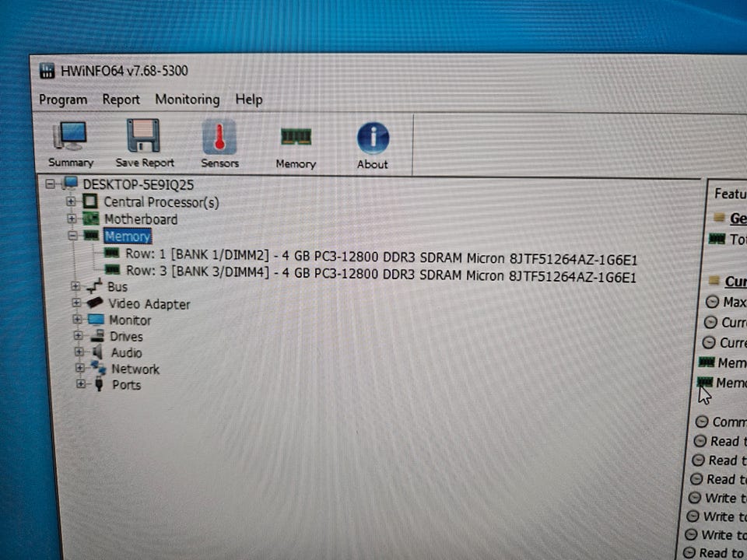Click the DESKTOP-5E9IQ25 computer icon
This screenshot has width=747, height=560.
tap(71, 184)
